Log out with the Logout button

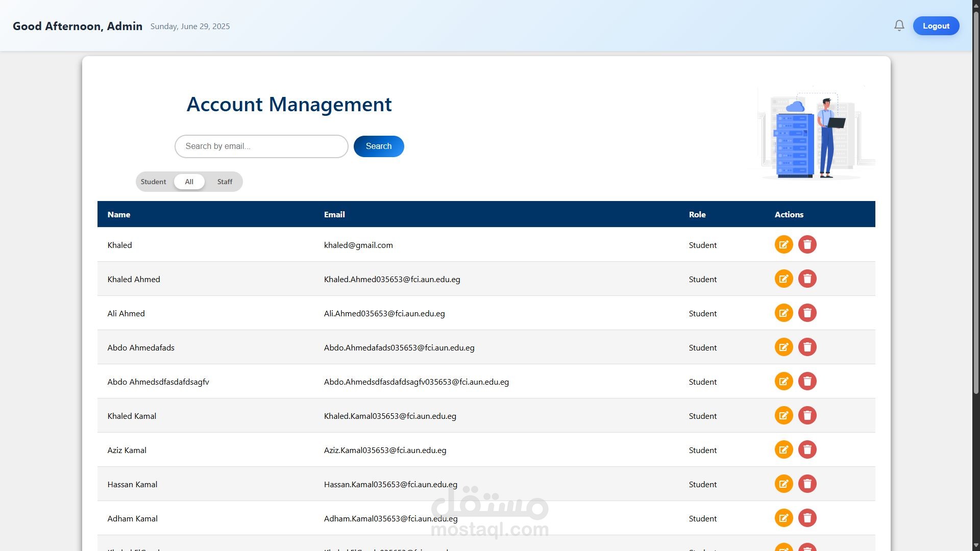[936, 26]
